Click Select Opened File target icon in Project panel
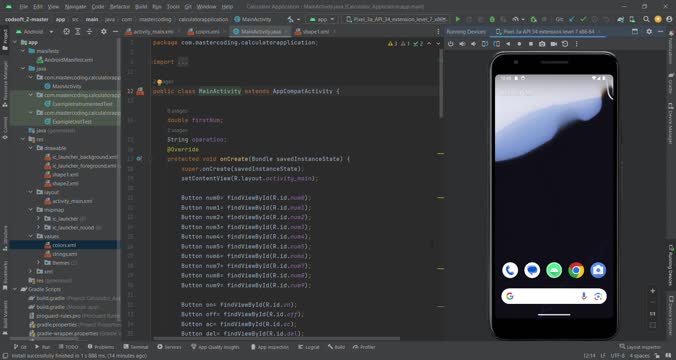Viewport: 676px width, 360px height. click(66, 31)
